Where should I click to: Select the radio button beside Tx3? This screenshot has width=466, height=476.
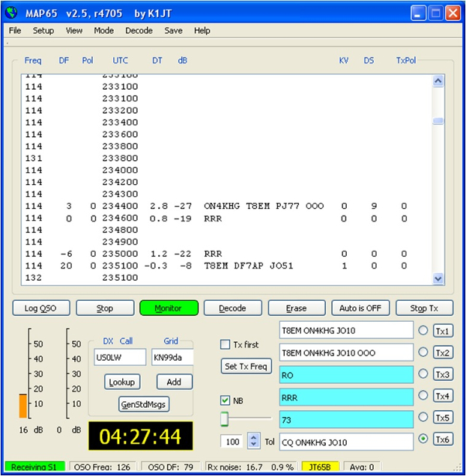[423, 373]
